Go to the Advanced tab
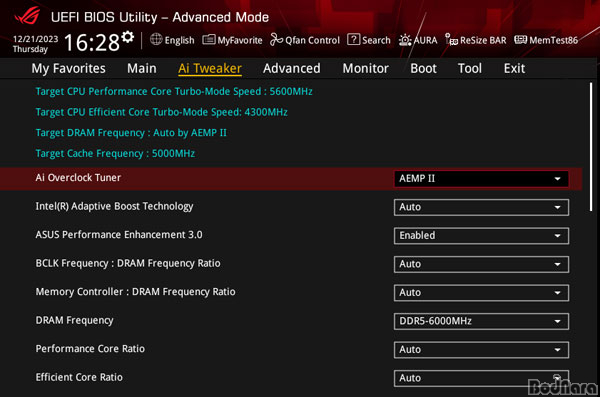600x397 pixels. pos(292,69)
